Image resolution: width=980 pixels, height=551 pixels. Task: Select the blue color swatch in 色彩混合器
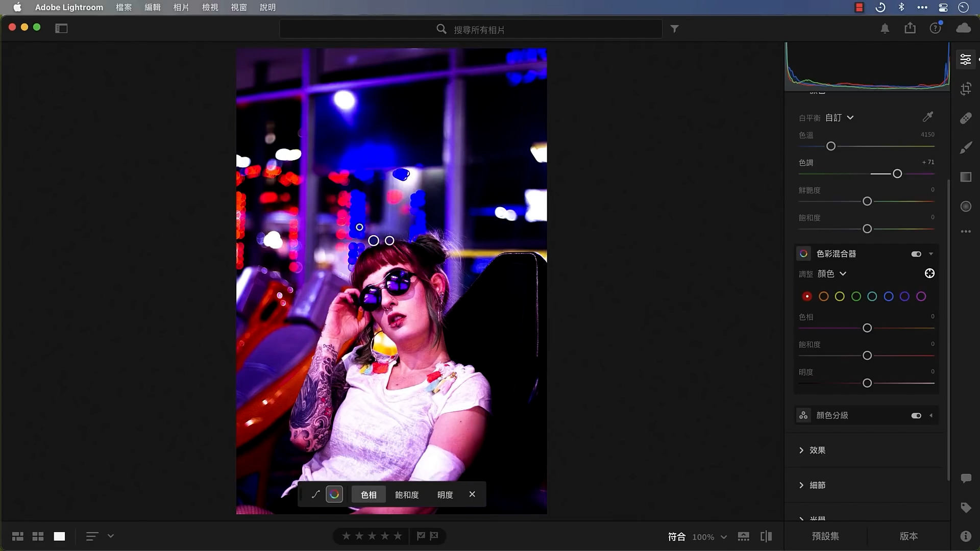click(888, 296)
